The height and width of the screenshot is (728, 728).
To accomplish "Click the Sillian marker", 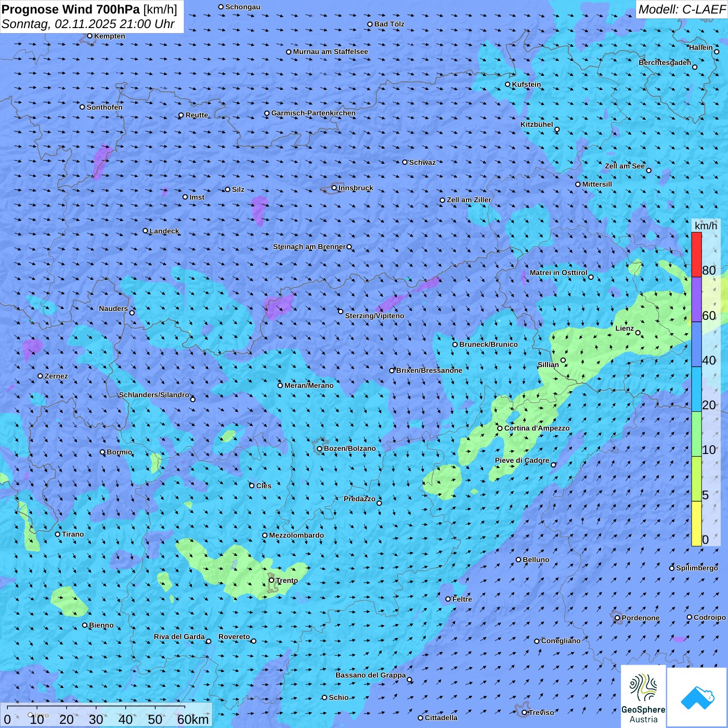I will coord(563,360).
